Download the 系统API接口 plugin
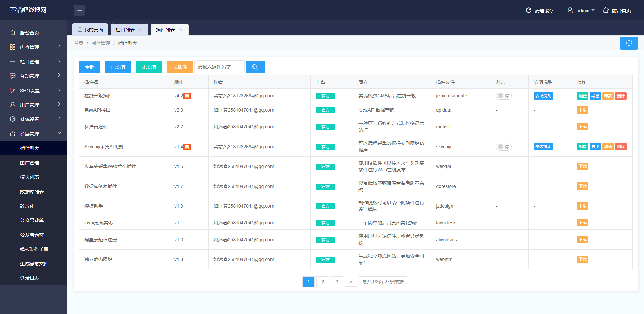644x314 pixels. tap(582, 110)
